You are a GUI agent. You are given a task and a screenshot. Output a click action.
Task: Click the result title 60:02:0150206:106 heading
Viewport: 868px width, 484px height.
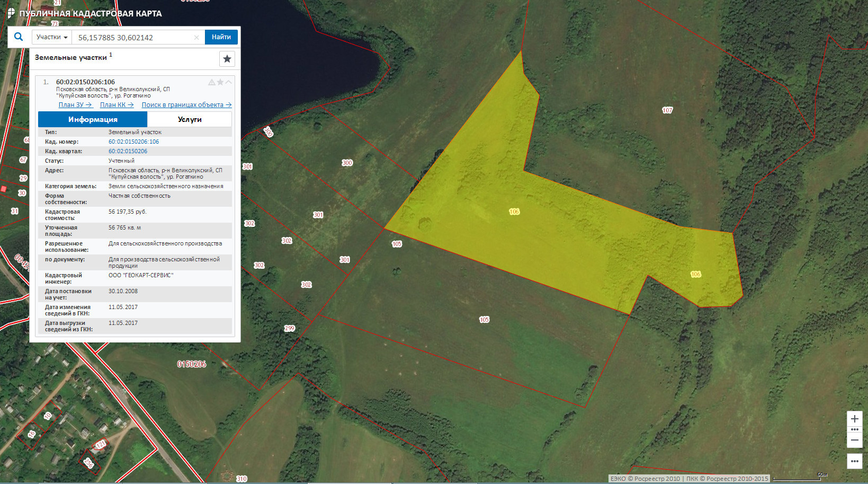[85, 82]
